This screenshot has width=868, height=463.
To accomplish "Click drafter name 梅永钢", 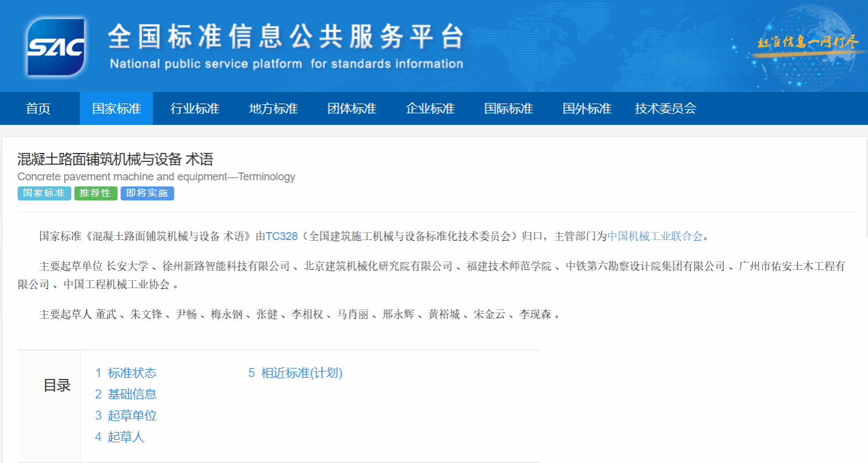I will tap(227, 314).
